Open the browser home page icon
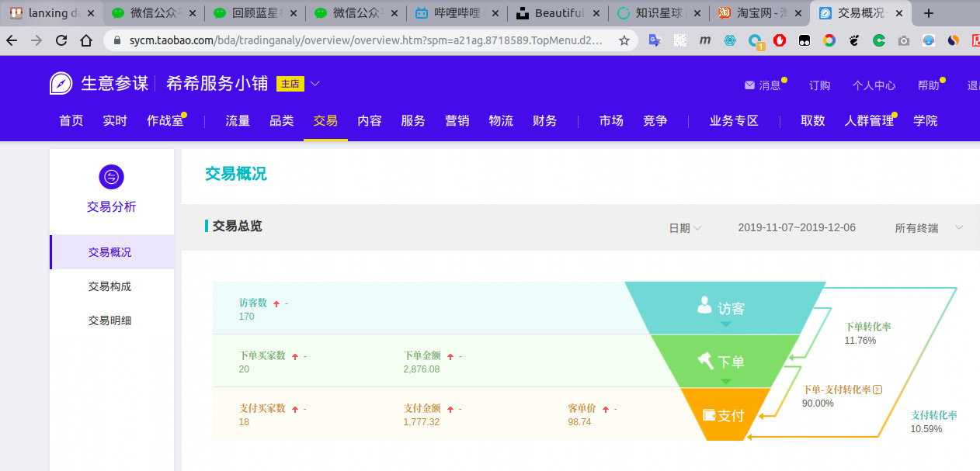The height and width of the screenshot is (471, 980). click(x=86, y=40)
